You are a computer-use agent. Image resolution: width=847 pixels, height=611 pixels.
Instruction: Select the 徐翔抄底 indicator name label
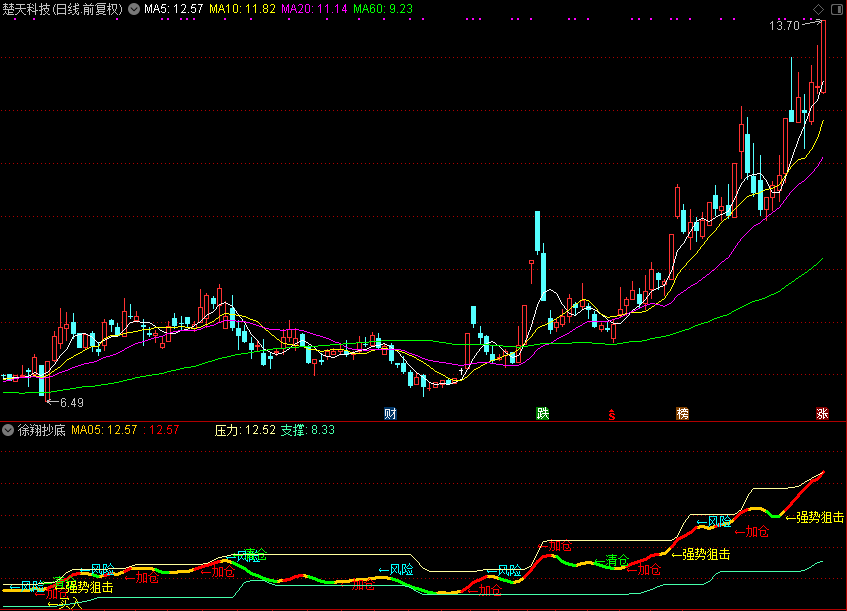42,430
